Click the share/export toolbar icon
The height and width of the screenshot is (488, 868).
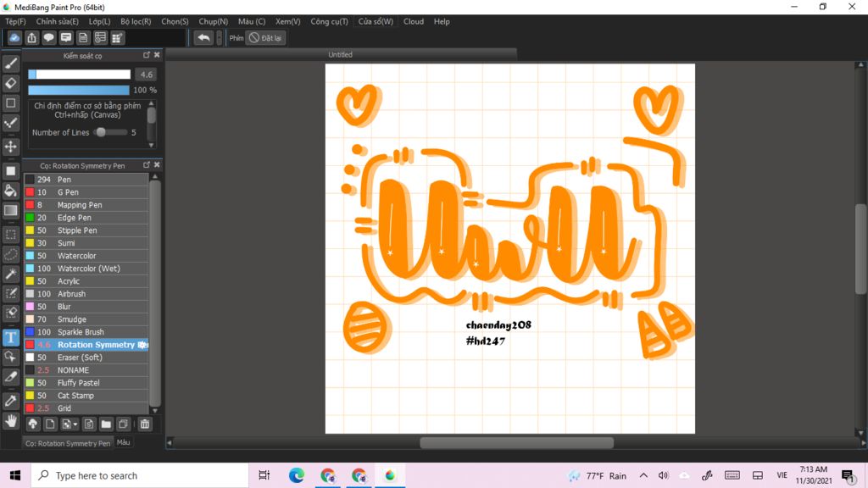31,37
